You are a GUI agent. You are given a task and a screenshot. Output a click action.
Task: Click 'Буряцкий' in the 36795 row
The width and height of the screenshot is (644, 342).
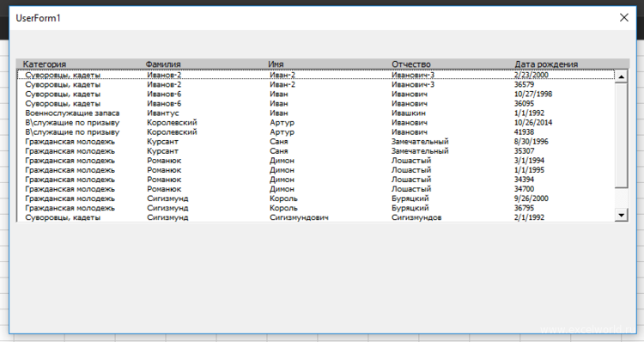[410, 208]
